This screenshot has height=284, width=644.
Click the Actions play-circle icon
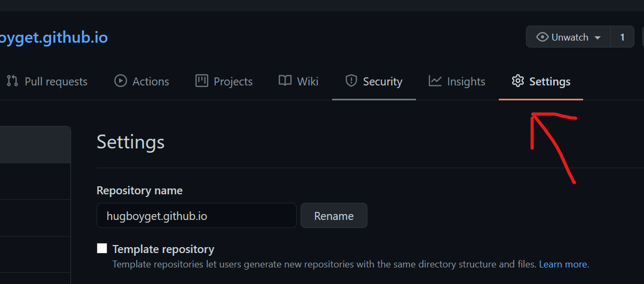pyautogui.click(x=121, y=81)
